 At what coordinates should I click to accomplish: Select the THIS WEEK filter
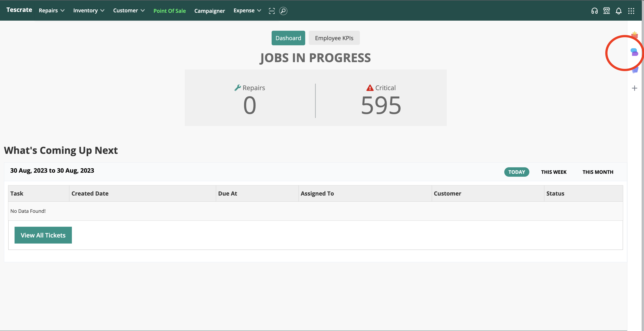tap(554, 172)
